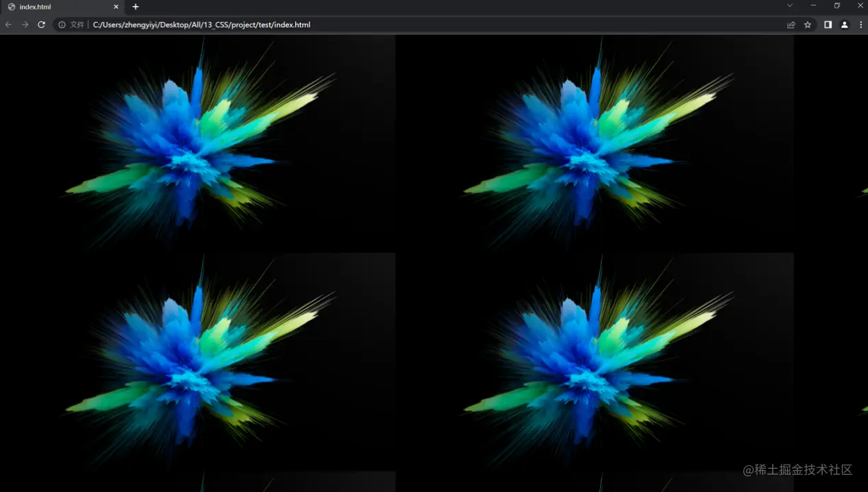Select the index.html tab

click(x=62, y=7)
